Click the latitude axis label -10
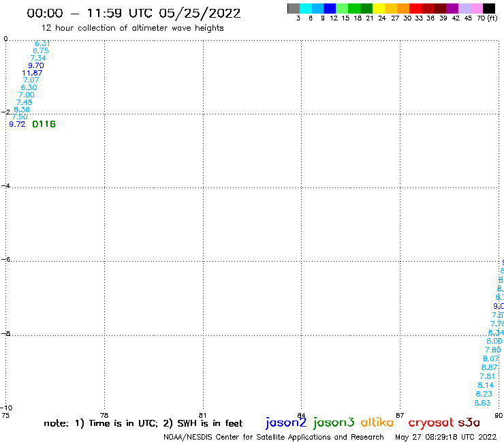504x443 pixels. coord(6,408)
